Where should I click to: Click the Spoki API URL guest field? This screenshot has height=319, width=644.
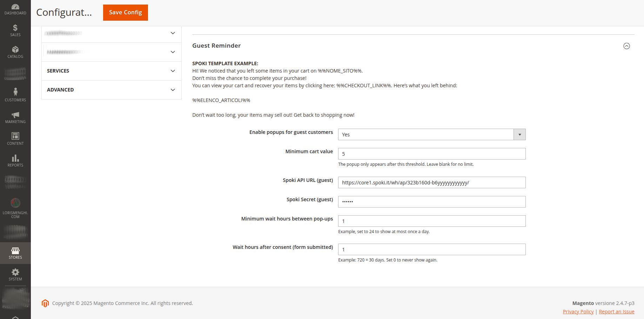click(x=431, y=183)
